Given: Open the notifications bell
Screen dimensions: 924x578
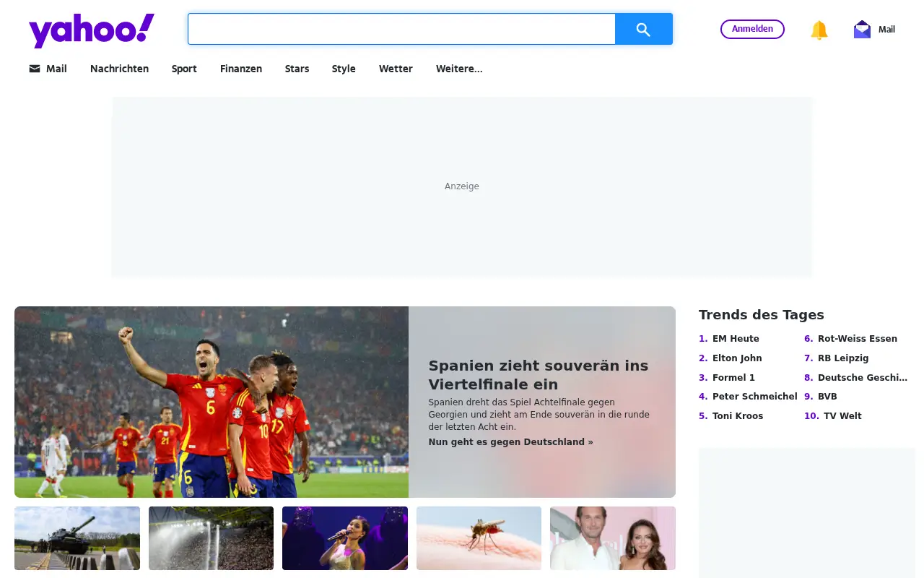Looking at the screenshot, I should (x=819, y=30).
